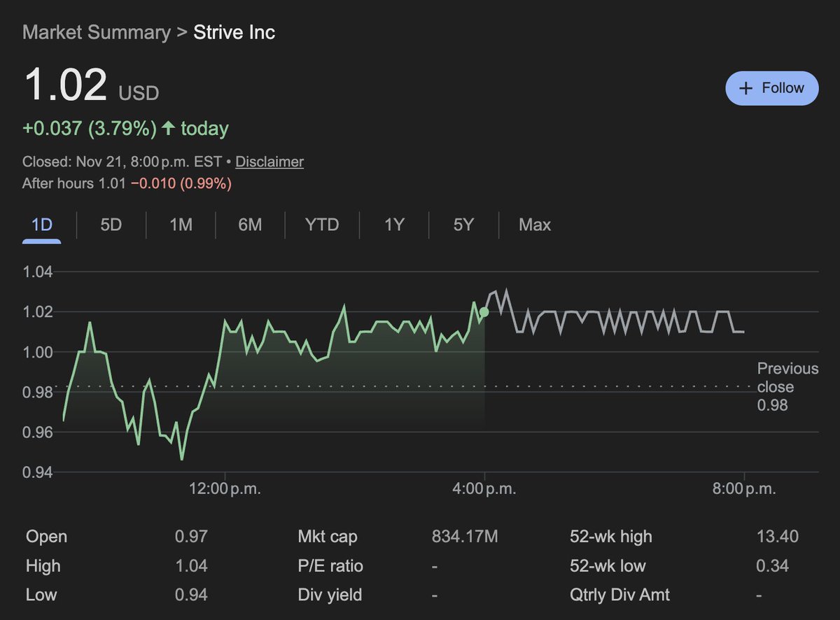Click the green up arrow beside today
This screenshot has height=620, width=840.
click(168, 128)
